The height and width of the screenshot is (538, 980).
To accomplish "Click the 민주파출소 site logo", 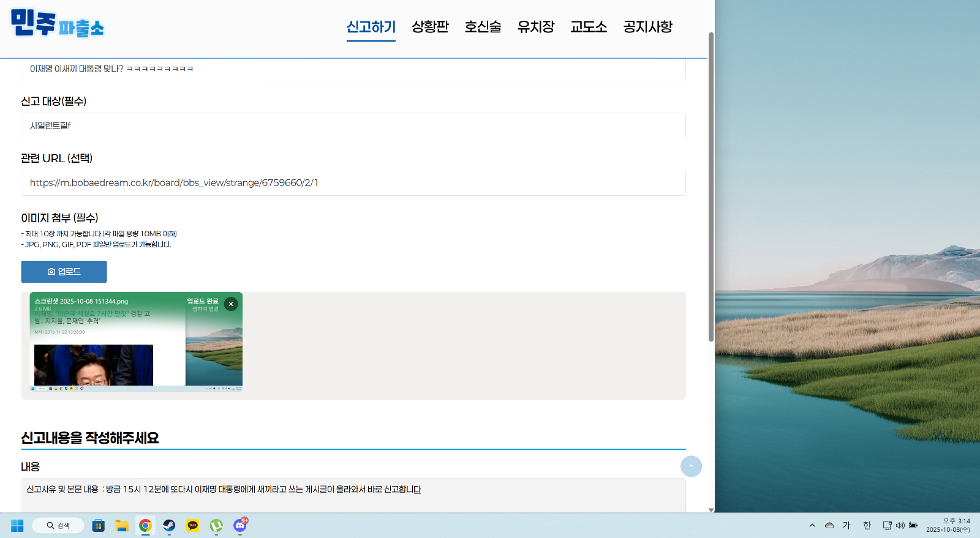I will coord(58,23).
